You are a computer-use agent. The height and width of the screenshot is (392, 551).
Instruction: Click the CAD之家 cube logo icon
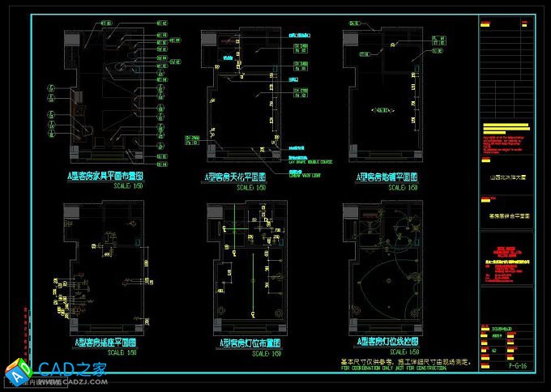(x=18, y=373)
